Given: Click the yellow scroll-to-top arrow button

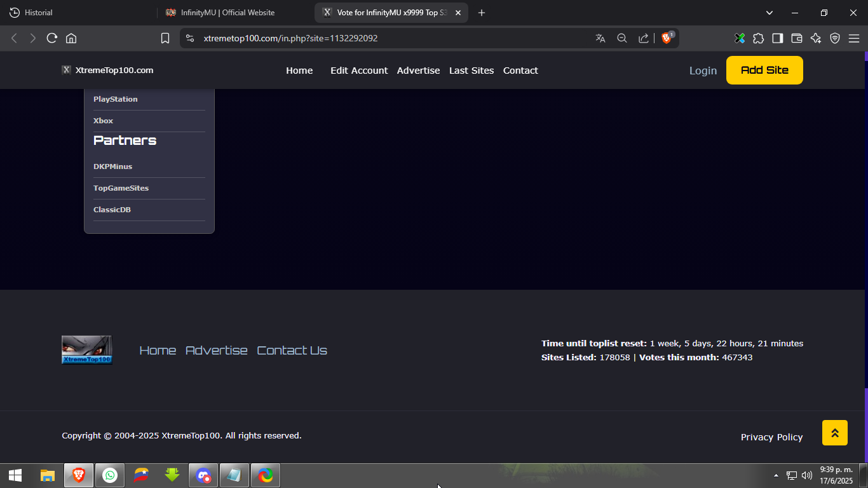Looking at the screenshot, I should click(x=835, y=433).
